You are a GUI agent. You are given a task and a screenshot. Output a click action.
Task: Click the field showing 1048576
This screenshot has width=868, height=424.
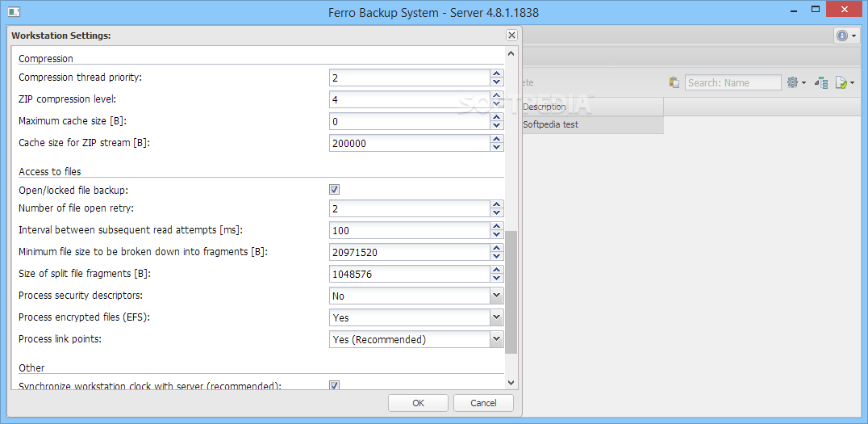point(410,274)
